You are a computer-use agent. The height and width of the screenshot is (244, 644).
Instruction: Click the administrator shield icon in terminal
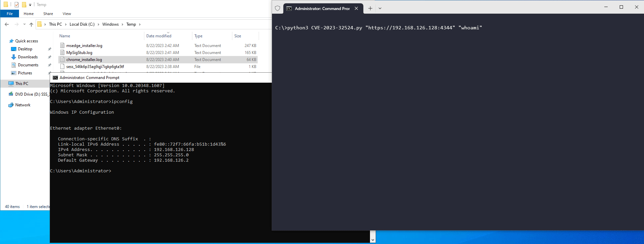[x=277, y=8]
